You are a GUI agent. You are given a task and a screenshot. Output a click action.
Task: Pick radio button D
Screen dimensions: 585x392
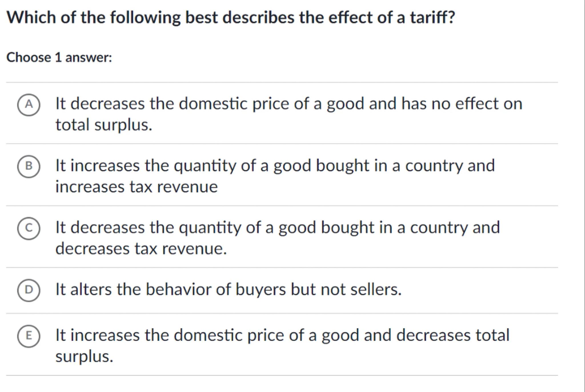point(29,290)
